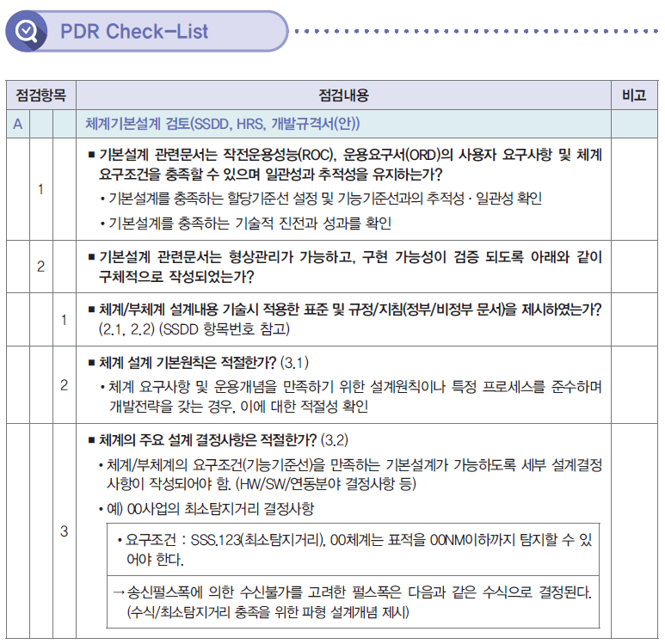This screenshot has width=665, height=644.
Task: Select the PDR Check-List title text
Action: point(134,31)
